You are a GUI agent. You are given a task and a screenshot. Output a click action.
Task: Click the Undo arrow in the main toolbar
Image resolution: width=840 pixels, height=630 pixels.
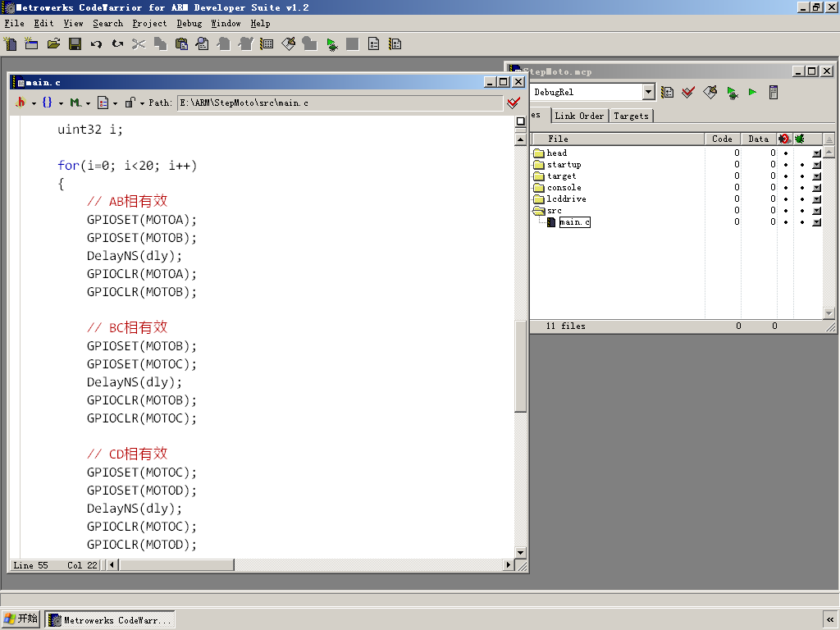96,44
